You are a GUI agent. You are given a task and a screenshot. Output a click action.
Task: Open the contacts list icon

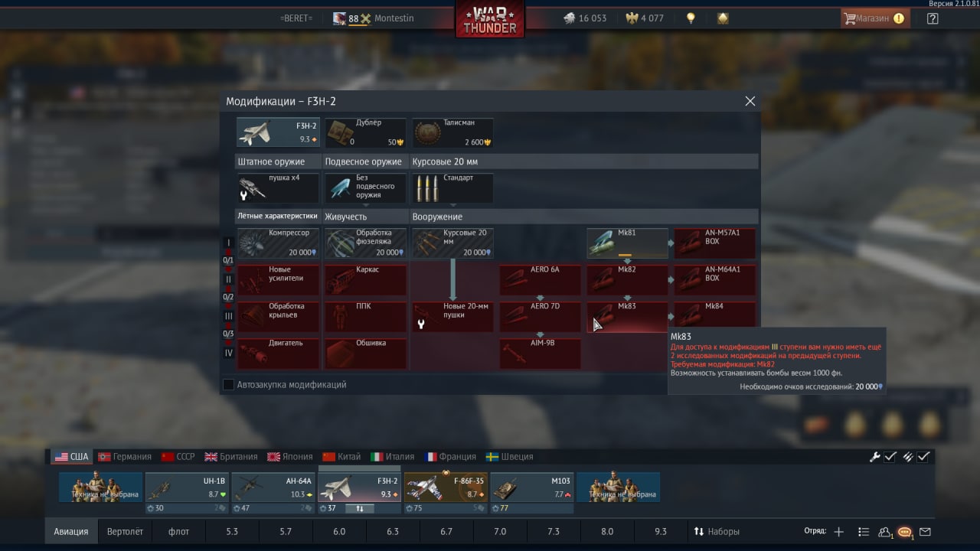(x=885, y=532)
